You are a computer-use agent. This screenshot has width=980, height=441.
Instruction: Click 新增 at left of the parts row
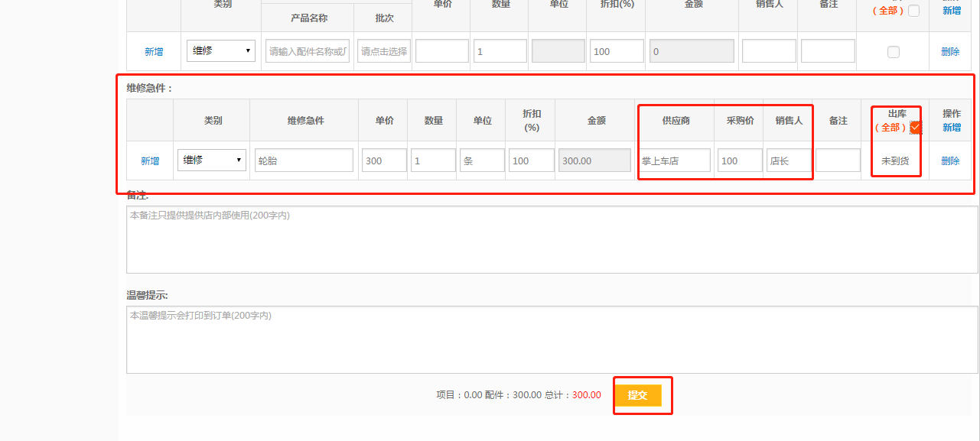click(x=154, y=52)
